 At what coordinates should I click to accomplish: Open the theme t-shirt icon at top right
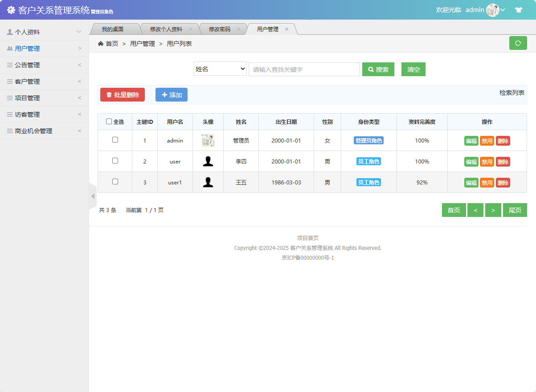(519, 9)
